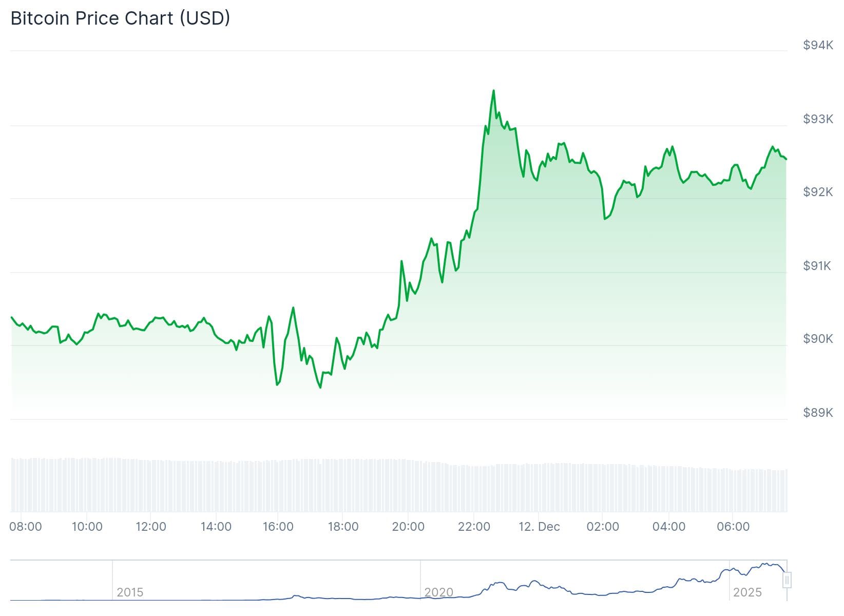The height and width of the screenshot is (616, 844).
Task: Click the 16:00 time axis label
Action: [278, 527]
